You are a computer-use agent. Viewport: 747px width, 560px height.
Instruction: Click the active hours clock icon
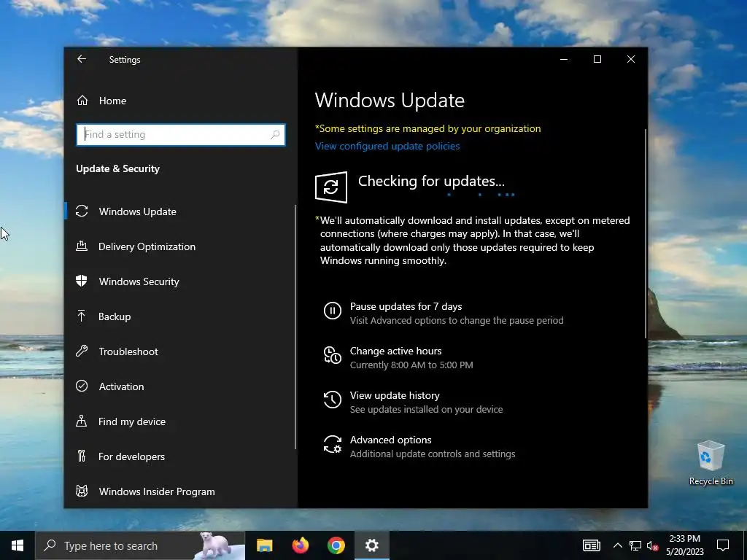click(x=333, y=355)
